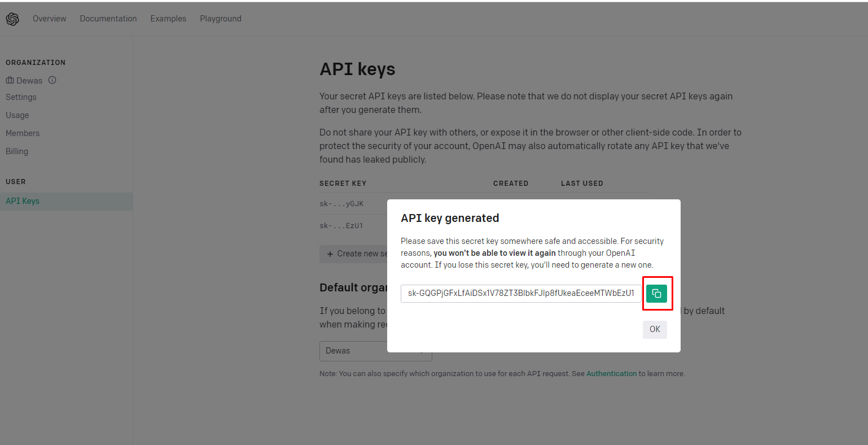868x445 pixels.
Task: Click the info icon beside Dewas
Action: coord(52,80)
